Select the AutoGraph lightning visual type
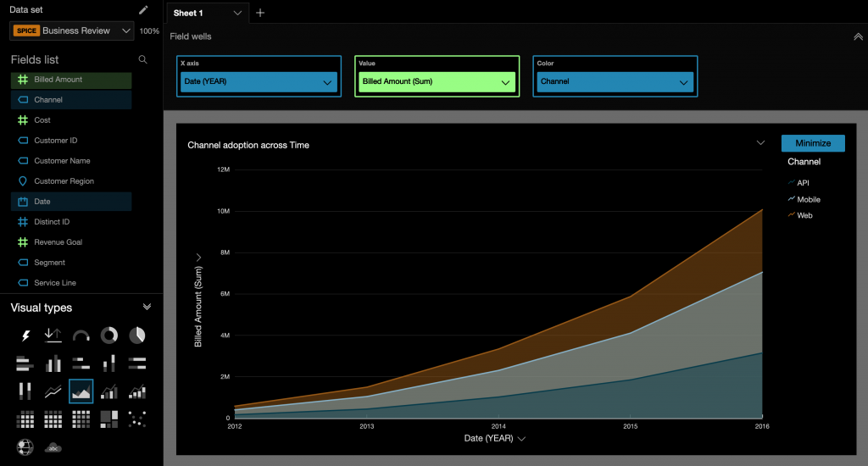 [25, 336]
